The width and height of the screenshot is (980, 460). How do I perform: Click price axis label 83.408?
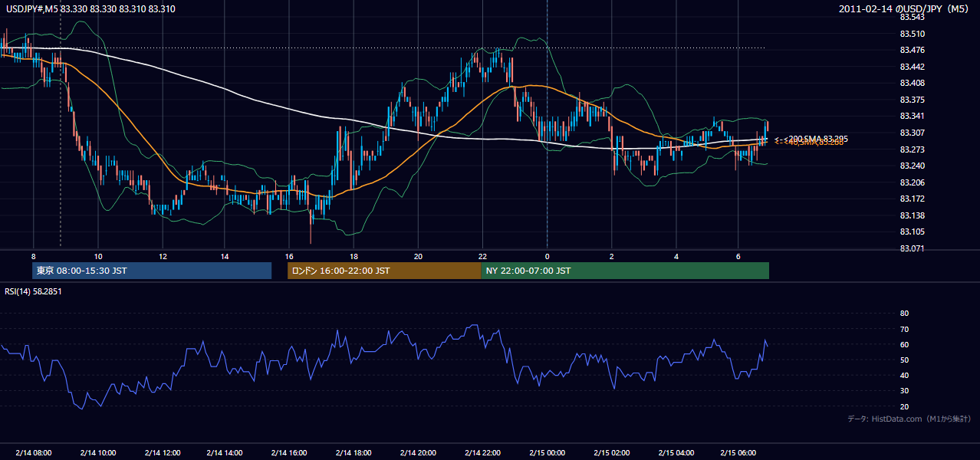[912, 83]
